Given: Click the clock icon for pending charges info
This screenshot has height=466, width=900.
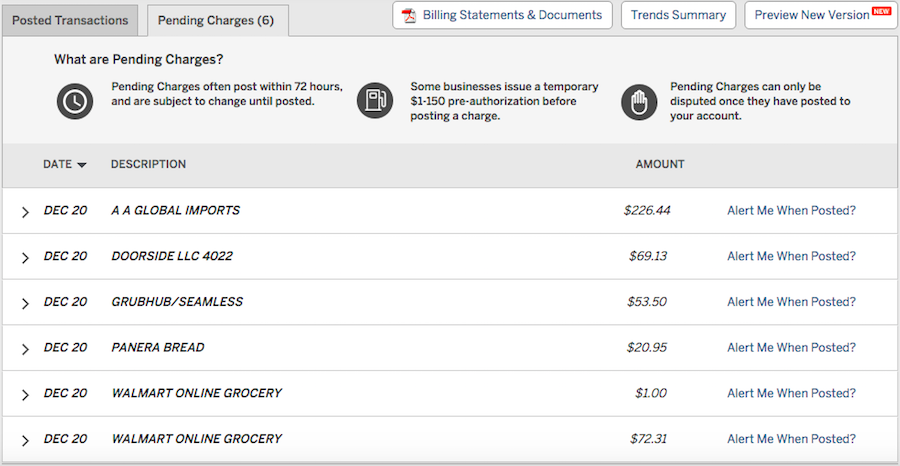Looking at the screenshot, I should tap(75, 102).
